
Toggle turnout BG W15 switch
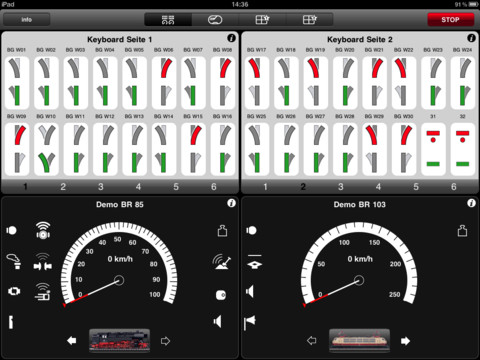point(194,149)
